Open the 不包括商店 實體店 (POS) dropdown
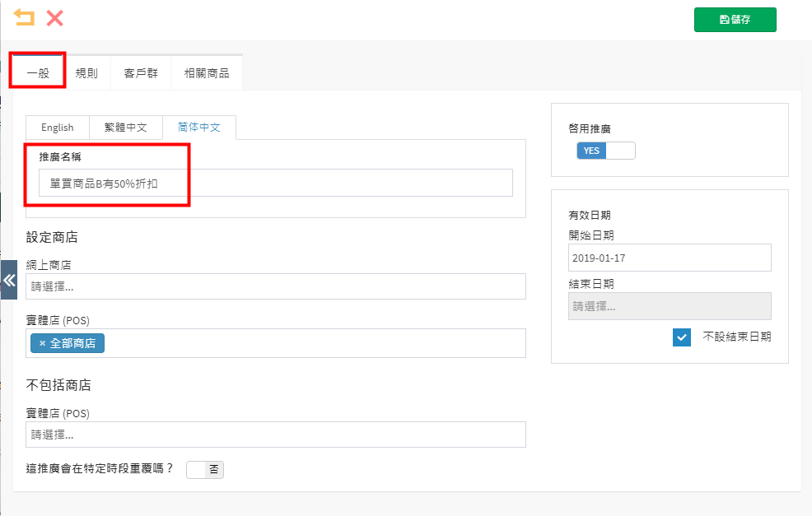Image resolution: width=812 pixels, height=516 pixels. click(276, 435)
